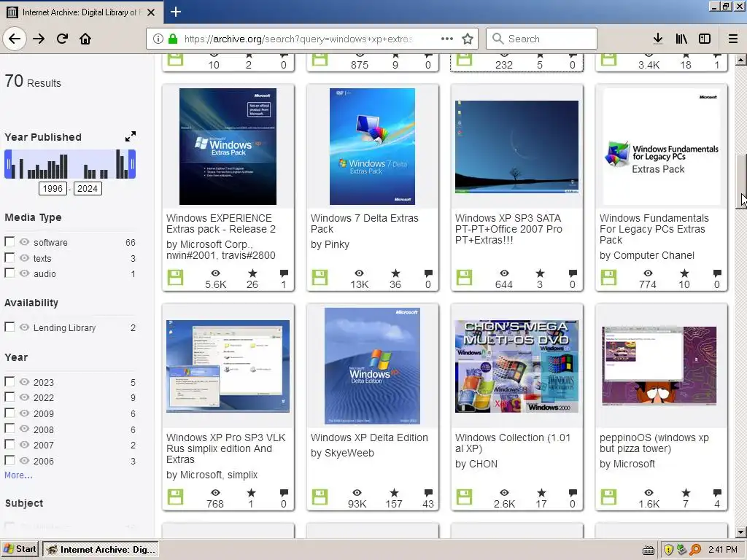This screenshot has height=560, width=747.
Task: Go back using the browser back arrow
Action: coord(15,39)
